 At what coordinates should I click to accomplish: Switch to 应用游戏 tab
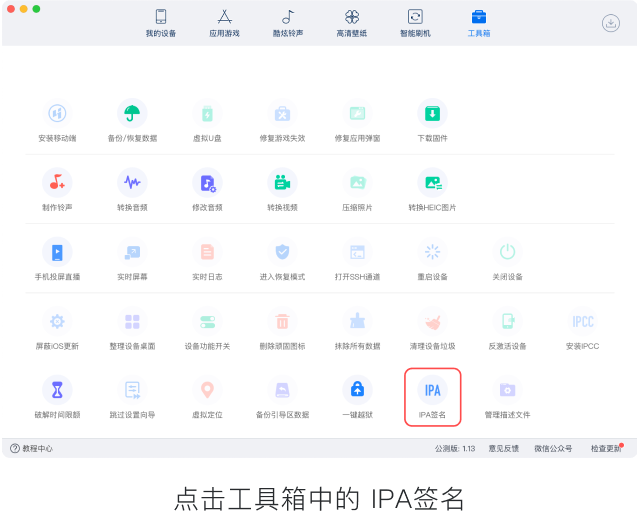pyautogui.click(x=224, y=23)
